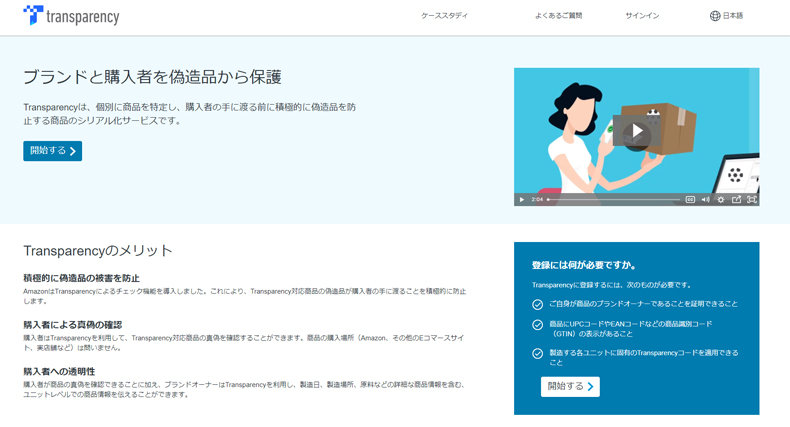Mute the video with the speaker icon
The image size is (790, 427).
pyautogui.click(x=705, y=199)
